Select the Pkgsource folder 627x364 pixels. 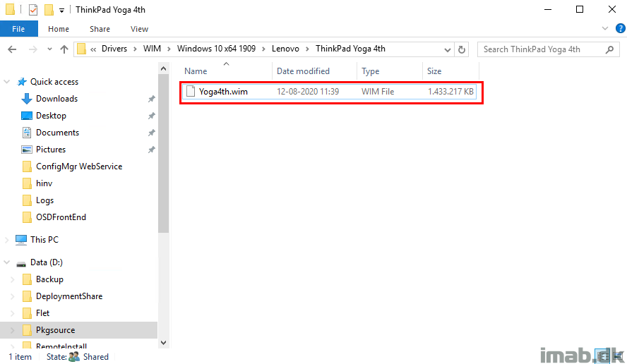point(55,330)
